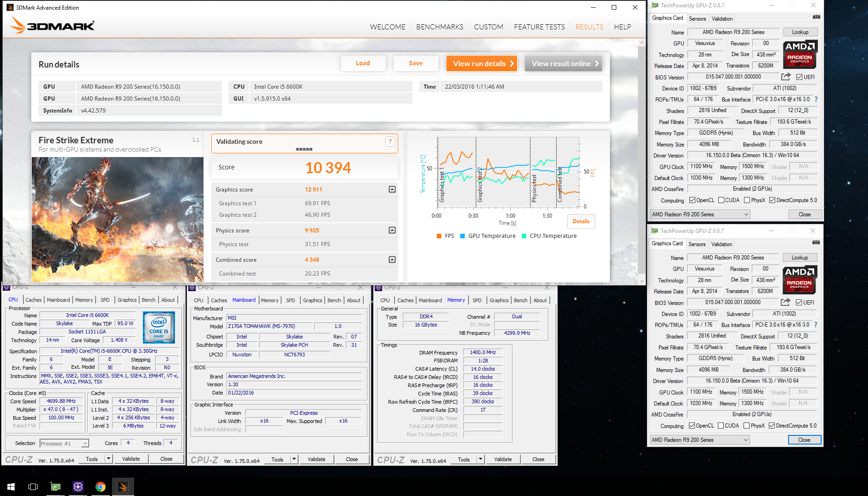Toggle UEFI checkbox in lower GPU-Z
Image resolution: width=868 pixels, height=496 pixels.
(x=799, y=303)
